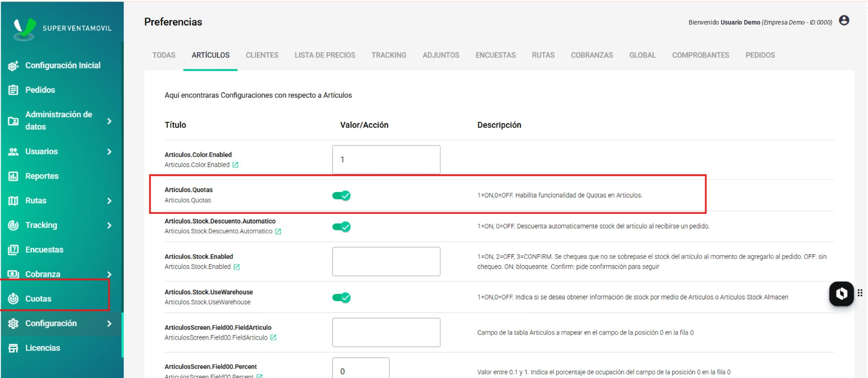The height and width of the screenshot is (378, 868).
Task: Switch to the TODAS tab
Action: [164, 55]
